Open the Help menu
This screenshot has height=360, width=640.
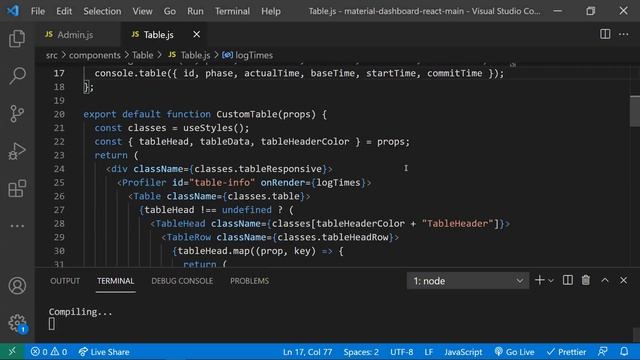(x=271, y=11)
